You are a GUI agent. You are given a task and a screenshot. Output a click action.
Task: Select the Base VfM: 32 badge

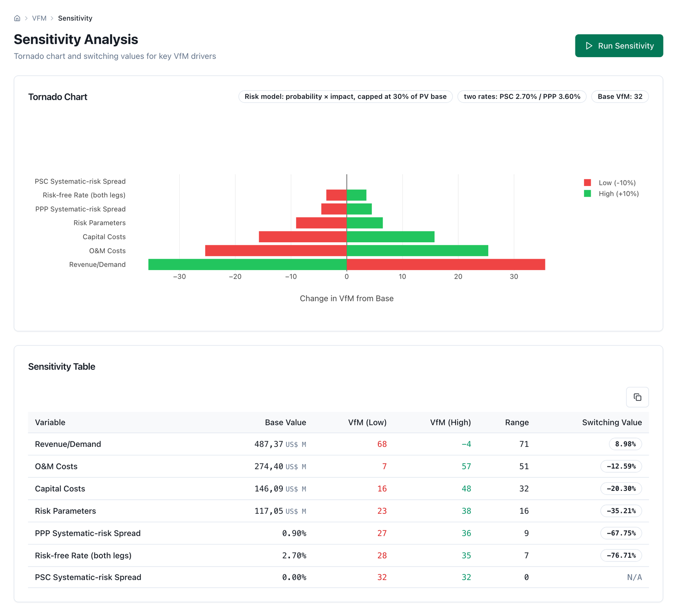coord(620,96)
